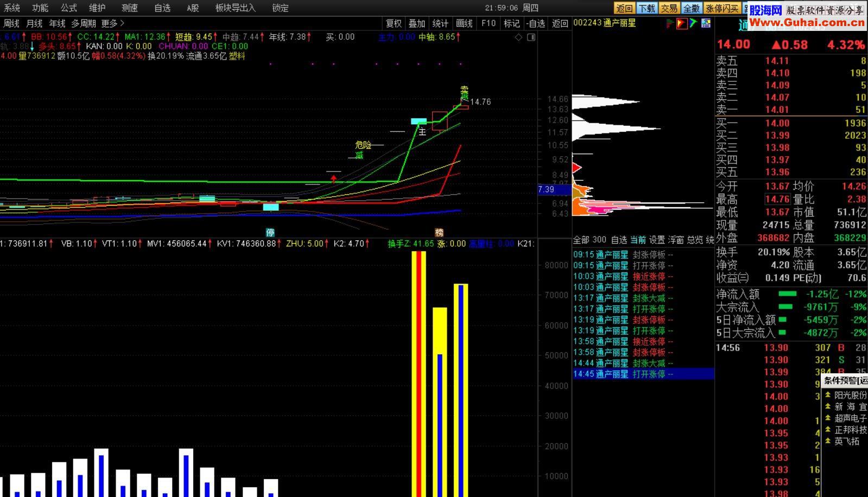
Task: Open 板块导出入 menu item
Action: (x=235, y=8)
